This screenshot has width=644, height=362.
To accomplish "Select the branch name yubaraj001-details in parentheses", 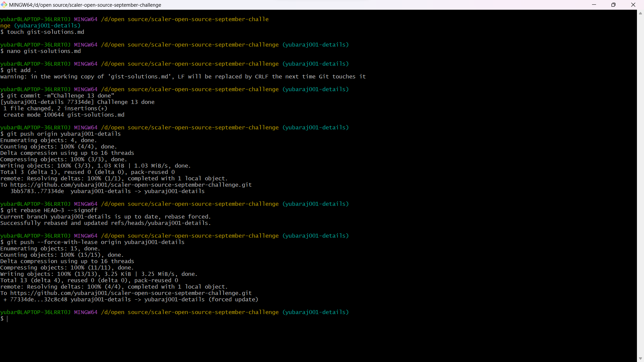I will tap(316, 312).
